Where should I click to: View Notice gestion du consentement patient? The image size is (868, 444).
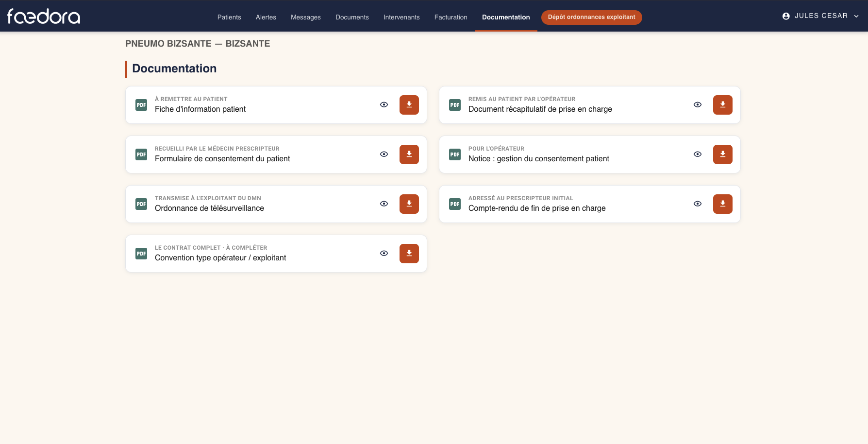click(698, 154)
